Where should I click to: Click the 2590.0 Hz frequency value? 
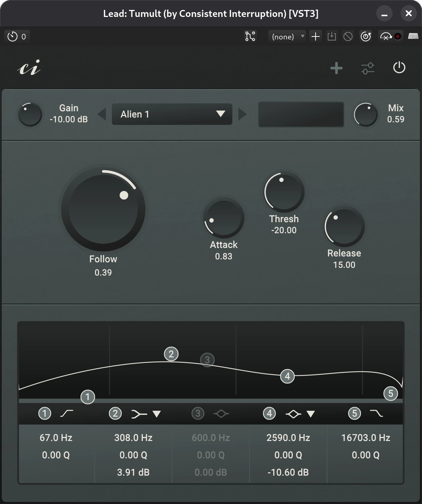click(288, 438)
